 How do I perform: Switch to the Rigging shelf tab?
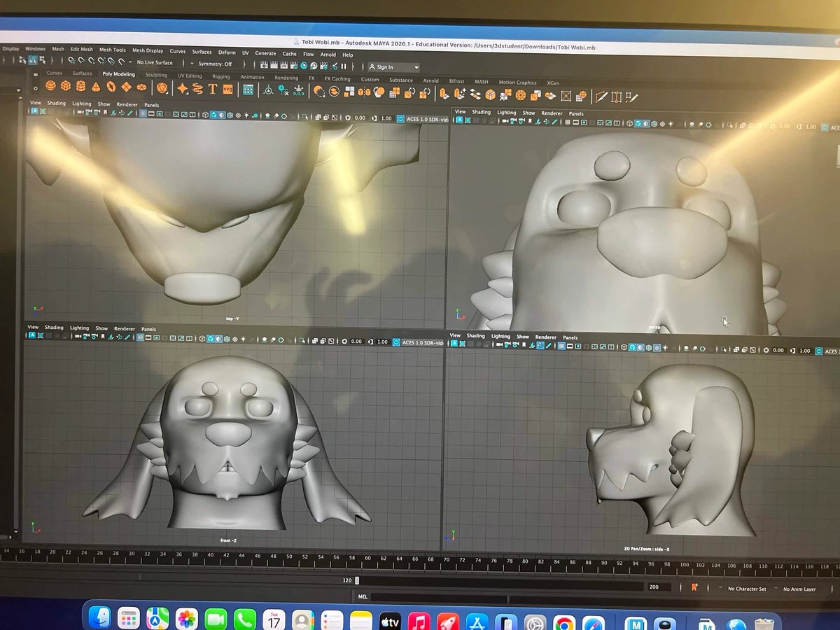click(x=221, y=76)
